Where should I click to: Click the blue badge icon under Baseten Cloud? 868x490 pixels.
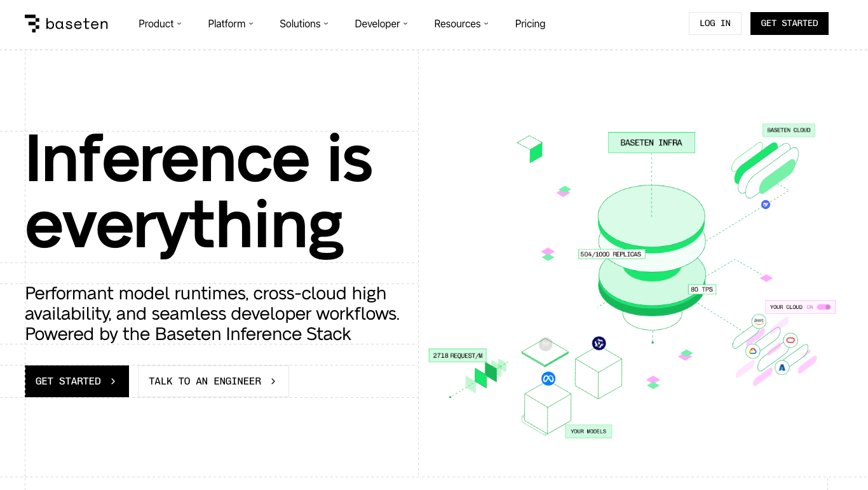click(x=766, y=205)
